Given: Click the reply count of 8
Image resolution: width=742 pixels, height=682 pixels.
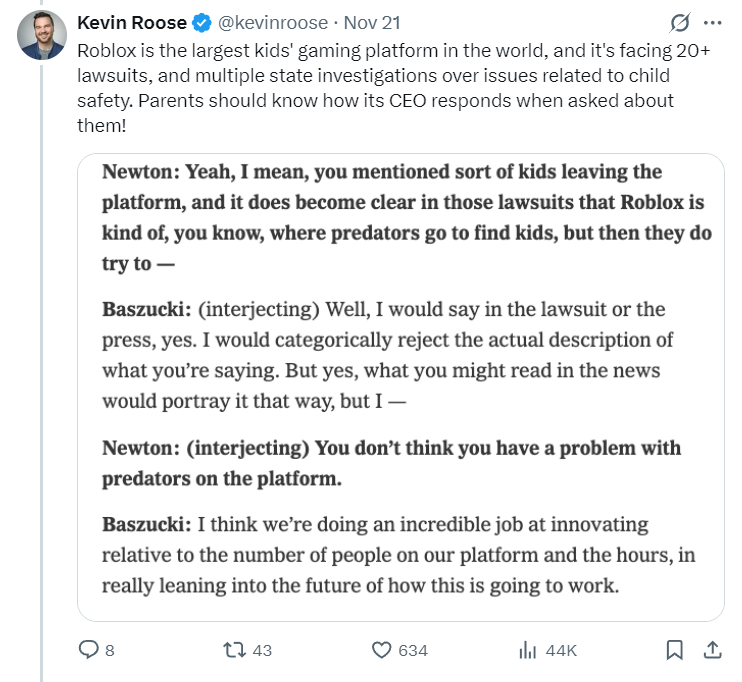Looking at the screenshot, I should [x=109, y=650].
